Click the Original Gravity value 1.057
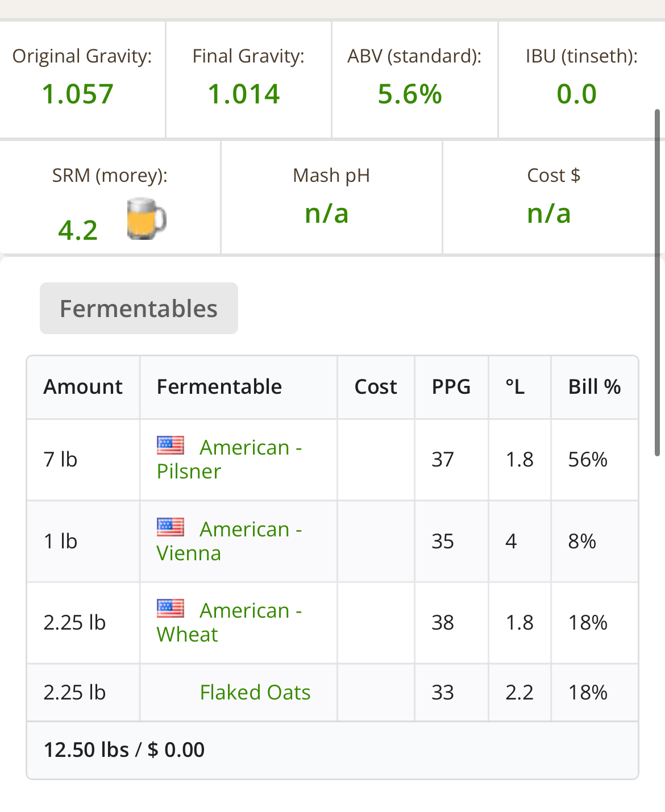Image resolution: width=665 pixels, height=812 pixels. 78,94
